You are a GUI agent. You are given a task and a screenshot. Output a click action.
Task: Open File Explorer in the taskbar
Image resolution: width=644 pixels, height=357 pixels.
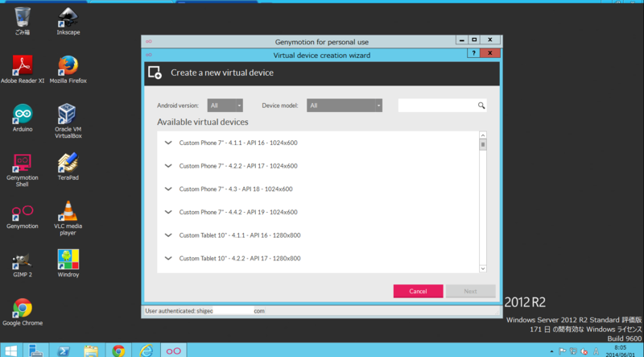pyautogui.click(x=91, y=351)
